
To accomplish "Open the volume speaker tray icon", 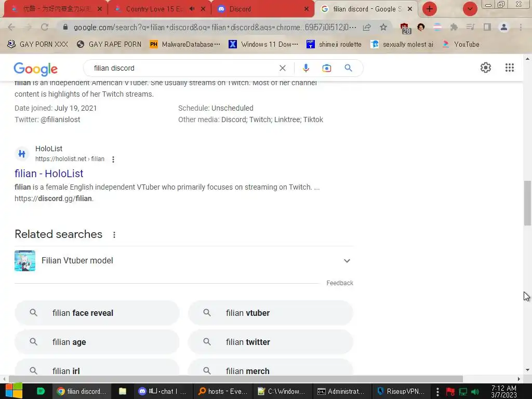I will (475, 392).
